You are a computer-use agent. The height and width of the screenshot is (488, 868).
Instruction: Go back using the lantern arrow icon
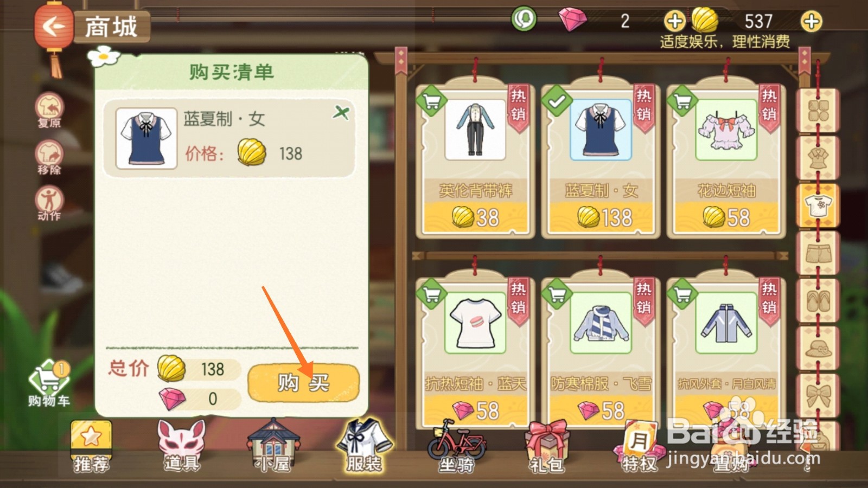click(x=53, y=27)
